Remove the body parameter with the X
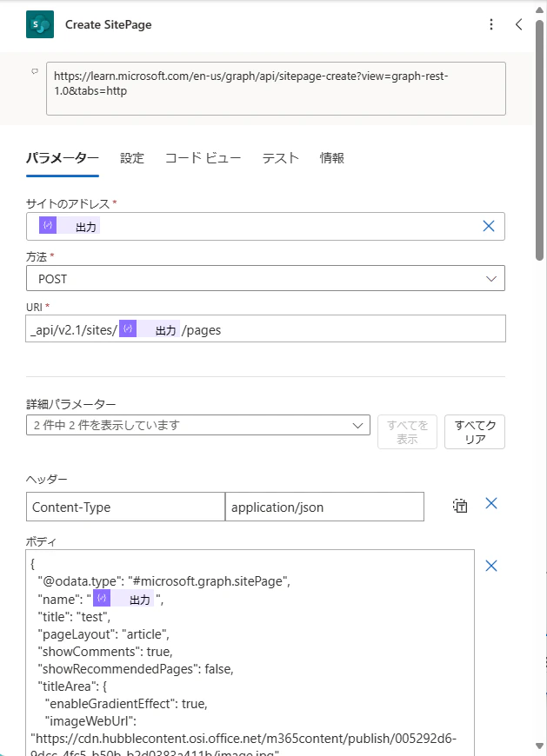Screen dimensions: 547x756 click(x=491, y=566)
